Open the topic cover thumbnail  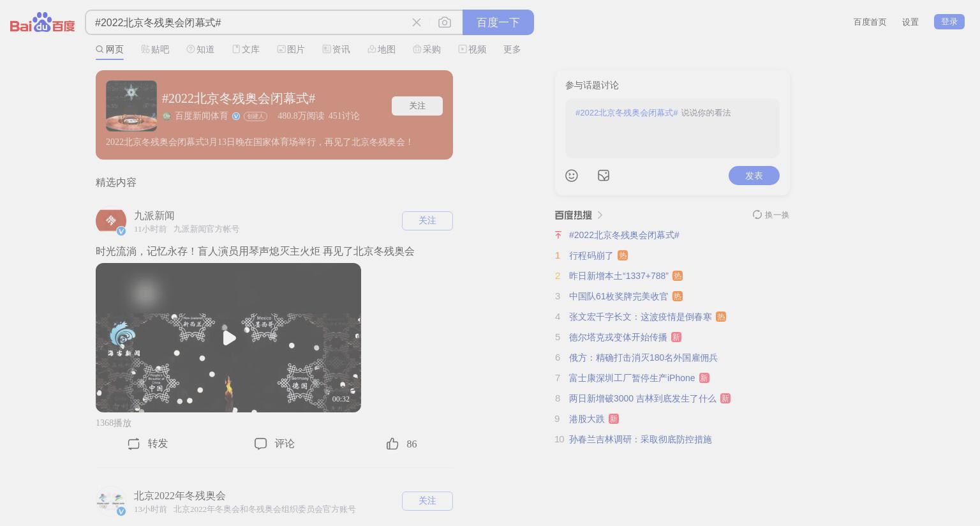pyautogui.click(x=131, y=106)
